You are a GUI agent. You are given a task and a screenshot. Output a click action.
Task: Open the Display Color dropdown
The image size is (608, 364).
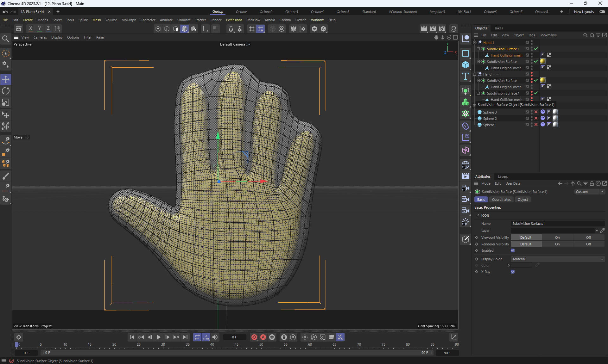(557, 259)
